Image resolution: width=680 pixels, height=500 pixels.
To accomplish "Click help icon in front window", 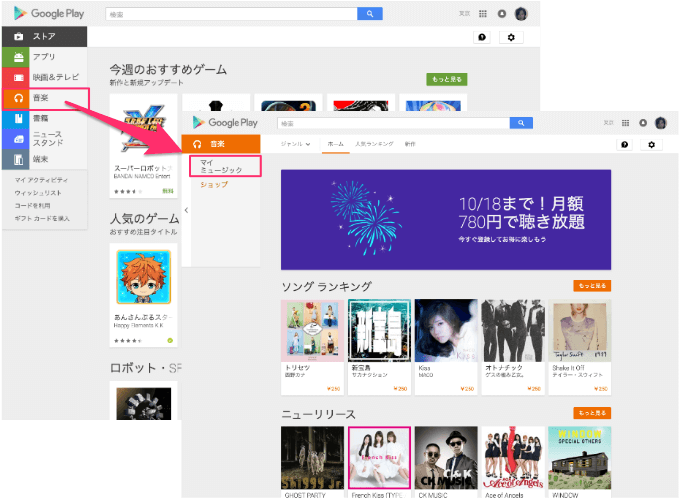I will click(625, 145).
